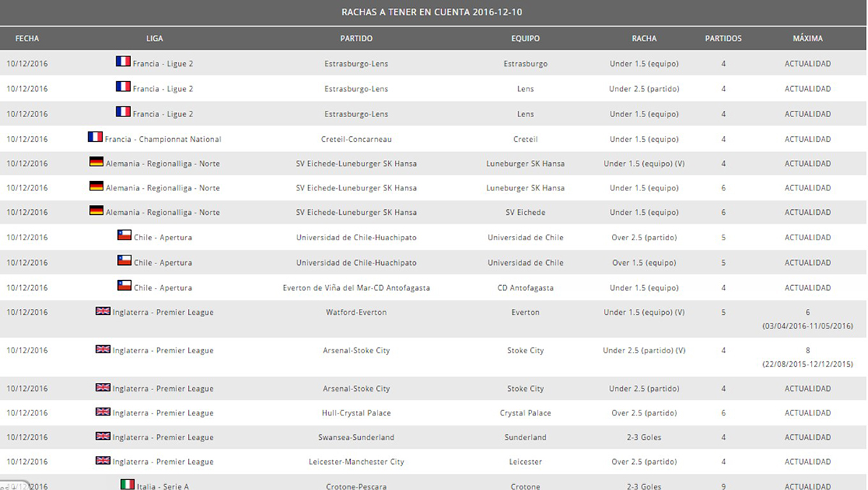Select the 'Swansea-Sunderland' match cell
This screenshot has width=868, height=490.
(357, 437)
